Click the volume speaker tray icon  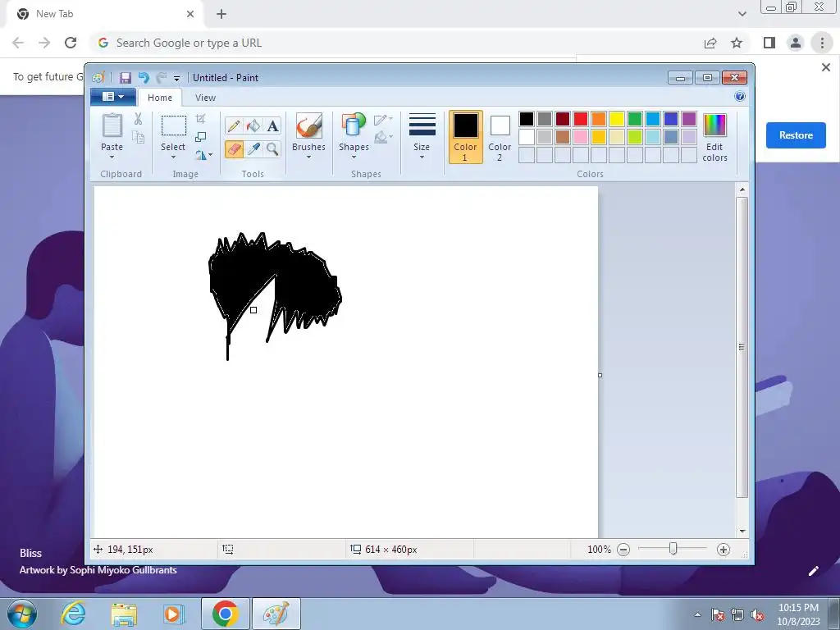coord(757,615)
